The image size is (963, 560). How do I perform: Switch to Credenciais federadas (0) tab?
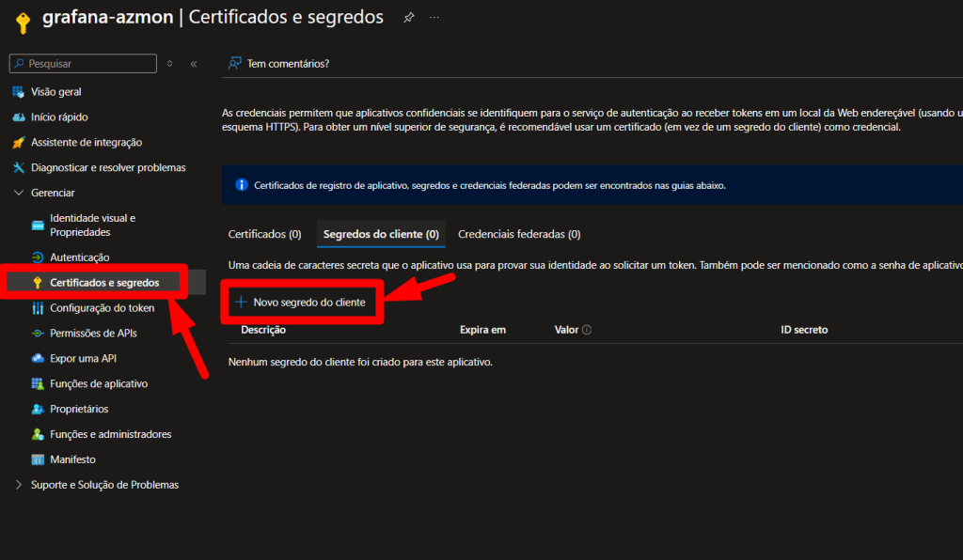click(x=519, y=234)
